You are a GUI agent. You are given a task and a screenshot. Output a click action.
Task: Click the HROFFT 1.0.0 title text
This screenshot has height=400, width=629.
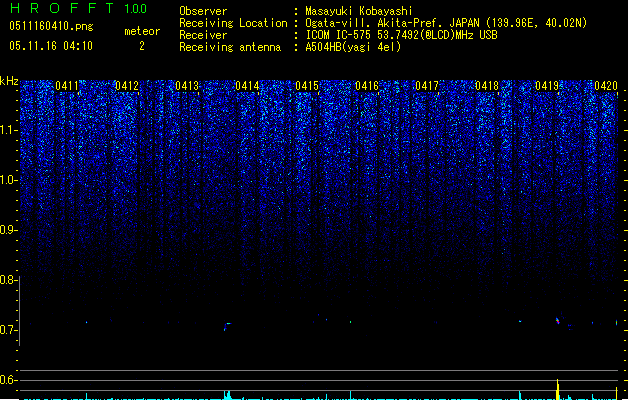78,8
